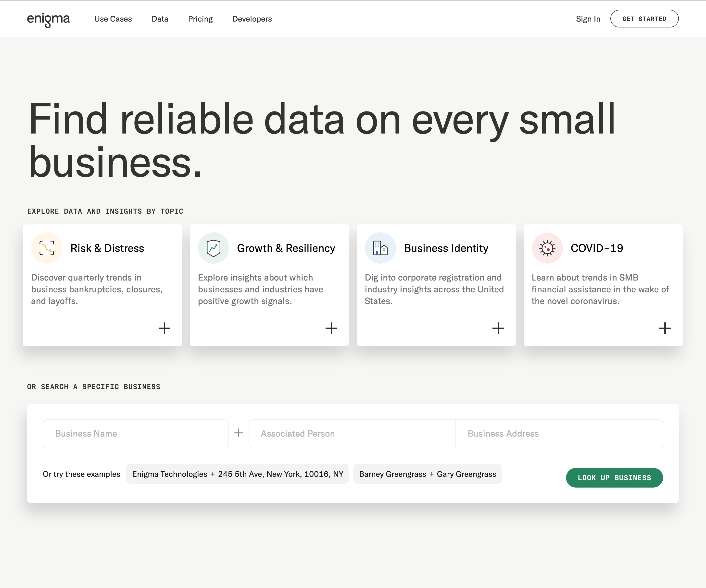Click the Sign In link
Screen dimensions: 706x588
588,19
